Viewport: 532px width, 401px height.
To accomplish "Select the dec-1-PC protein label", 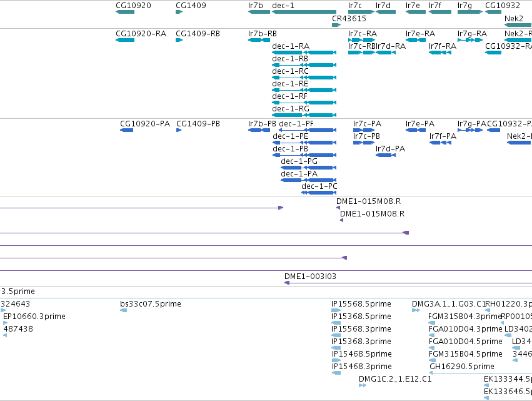I will 319,186.
